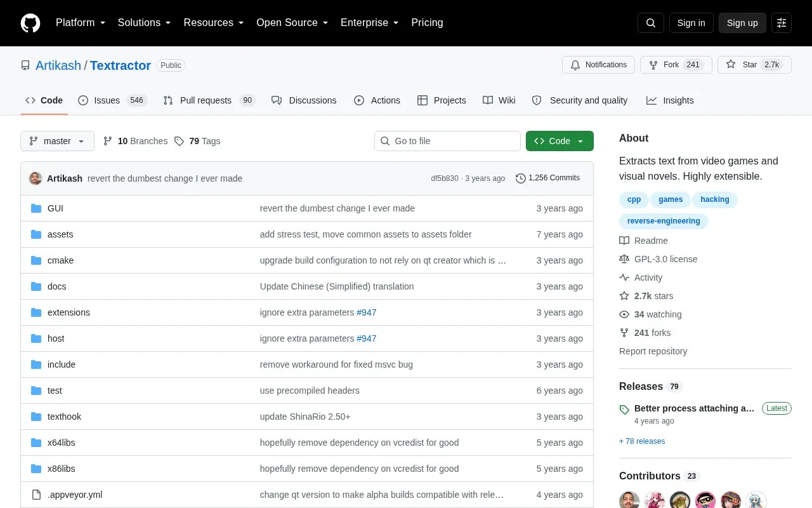Open the search magnifier icon
Screen dimensions: 812x508
(x=651, y=23)
